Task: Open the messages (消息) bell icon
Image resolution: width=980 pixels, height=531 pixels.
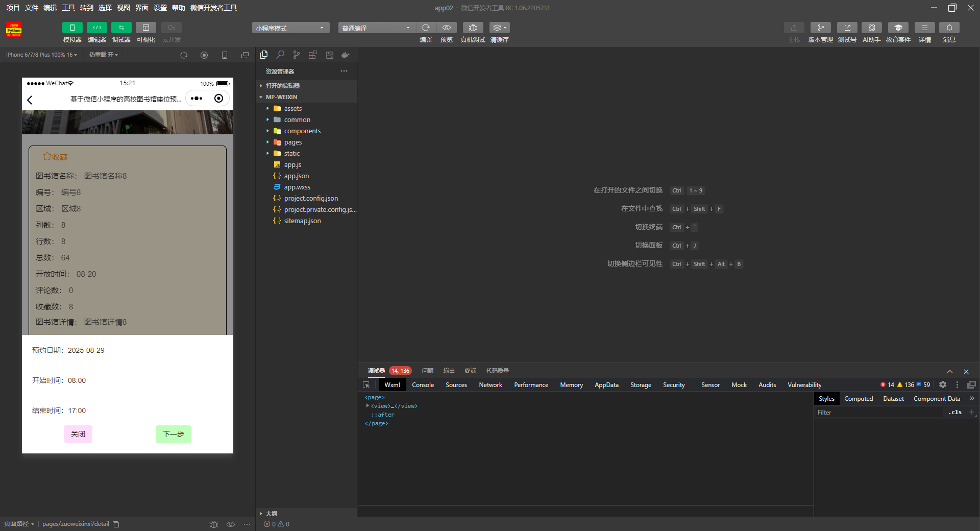Action: tap(949, 28)
